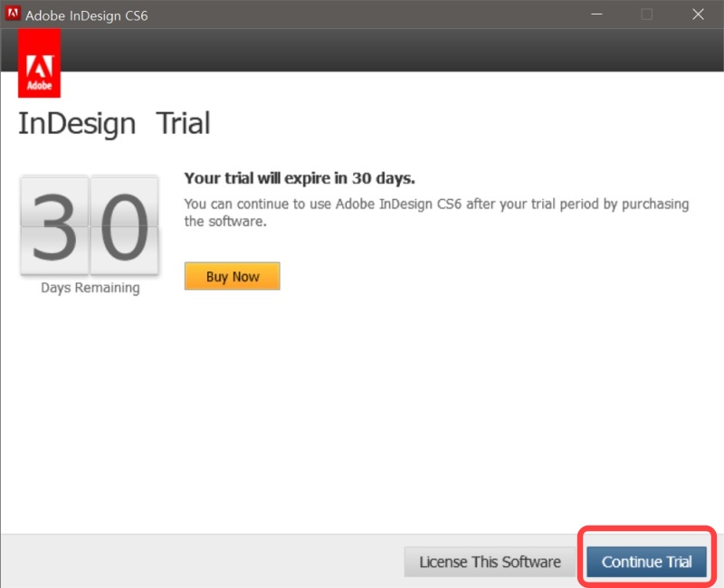Click the digit 0 in days counter
The width and height of the screenshot is (724, 588).
125,225
